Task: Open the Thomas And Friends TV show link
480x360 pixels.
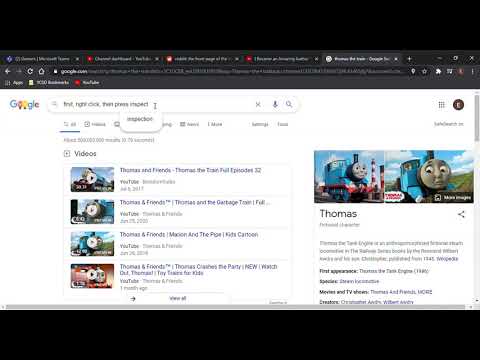Action: [x=393, y=292]
